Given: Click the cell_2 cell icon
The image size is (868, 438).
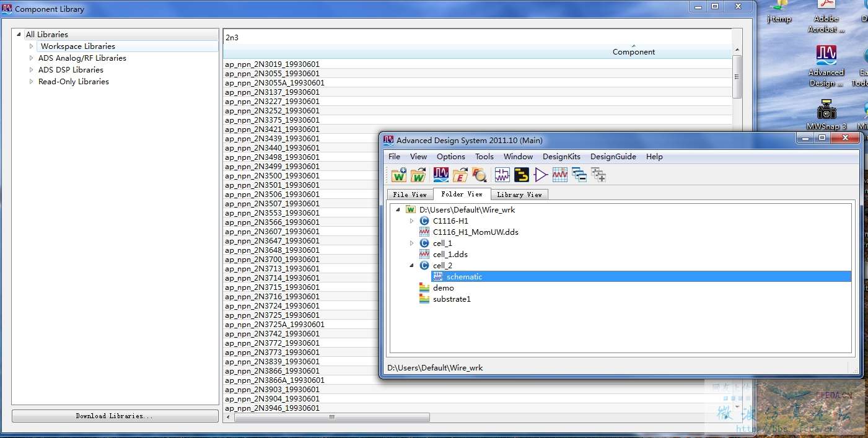Looking at the screenshot, I should tap(424, 266).
